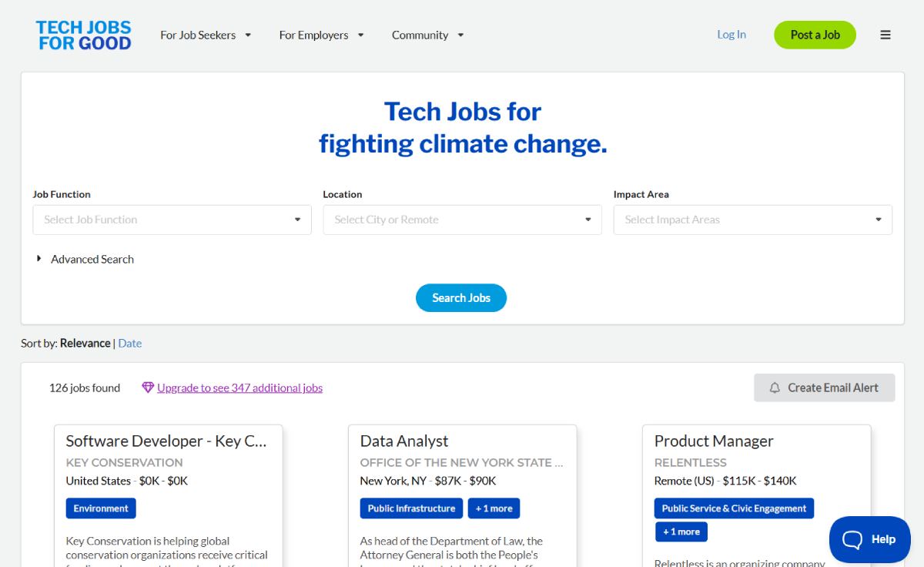Sort results by Date
This screenshot has width=924, height=567.
pos(129,343)
